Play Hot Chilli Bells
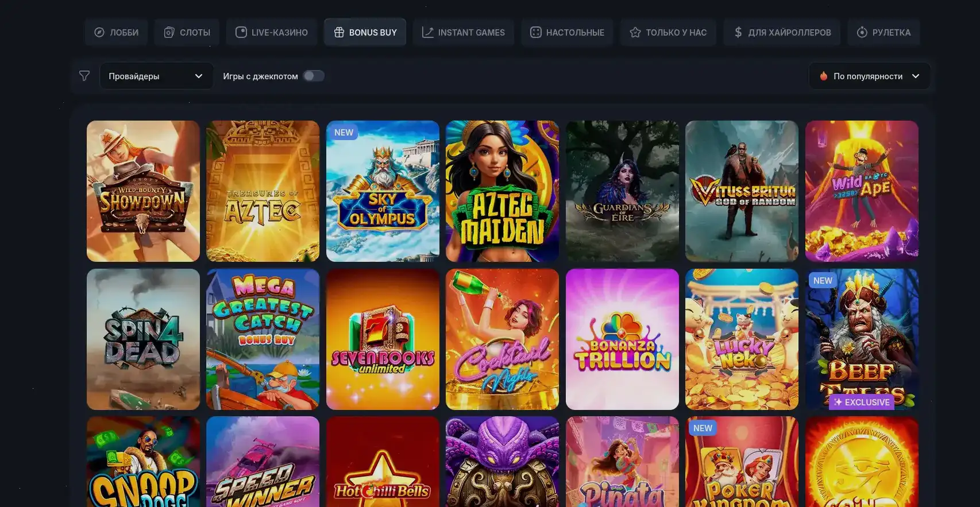The width and height of the screenshot is (980, 507). [x=383, y=462]
